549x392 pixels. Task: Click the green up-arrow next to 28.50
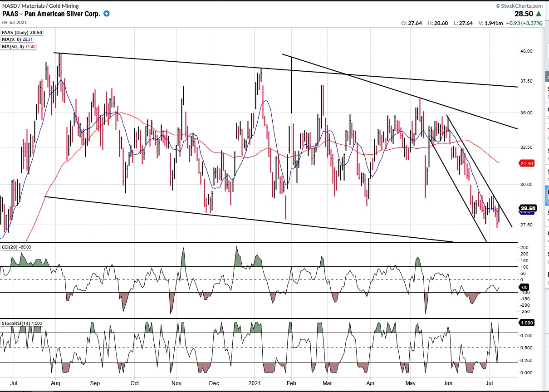[x=539, y=14]
